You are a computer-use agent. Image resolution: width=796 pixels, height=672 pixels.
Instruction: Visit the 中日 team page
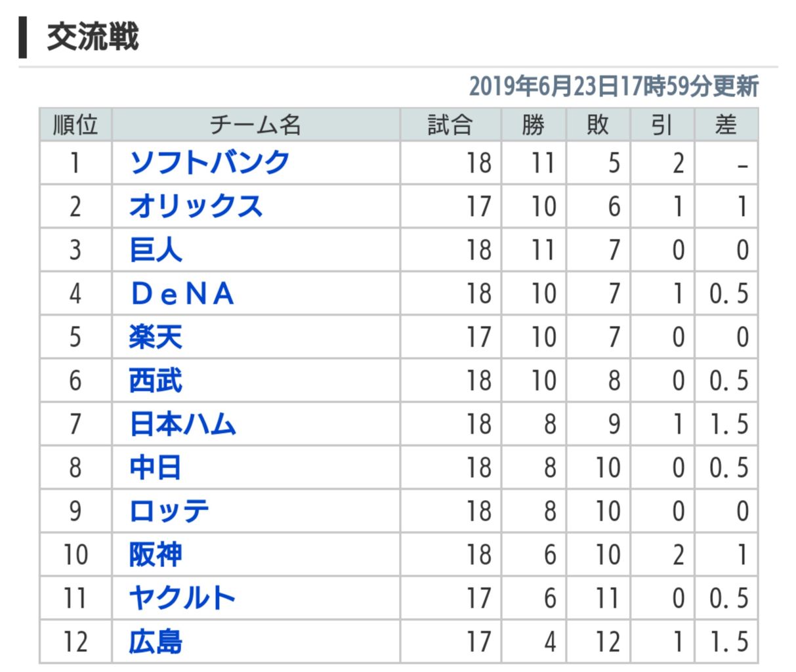tap(156, 467)
